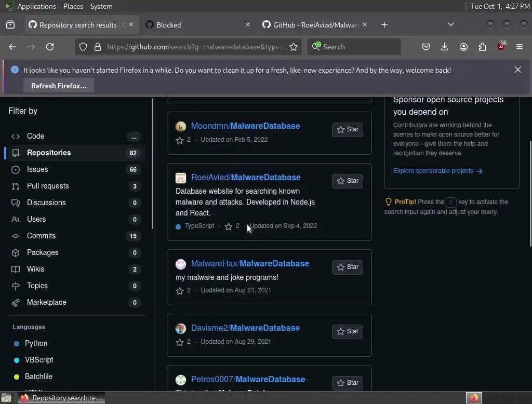This screenshot has height=404, width=532.
Task: Filter by Batchfile language
Action: tap(38, 377)
